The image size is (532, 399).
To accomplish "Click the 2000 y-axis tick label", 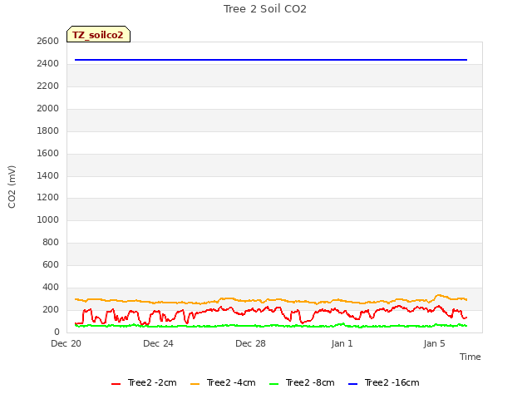I will 48,108.
